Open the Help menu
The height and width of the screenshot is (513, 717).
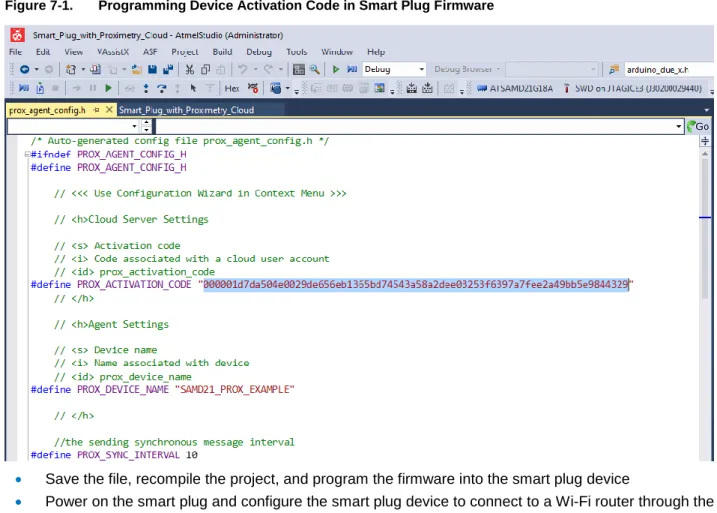click(376, 52)
